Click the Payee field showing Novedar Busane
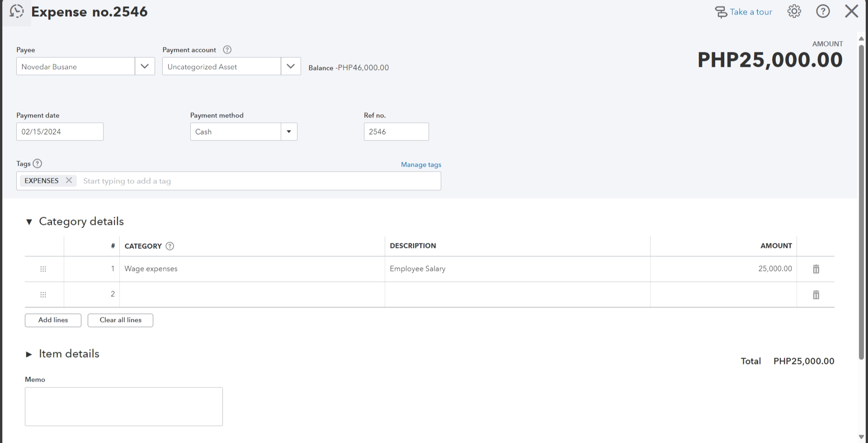Viewport: 868px width, 443px height. (x=75, y=66)
